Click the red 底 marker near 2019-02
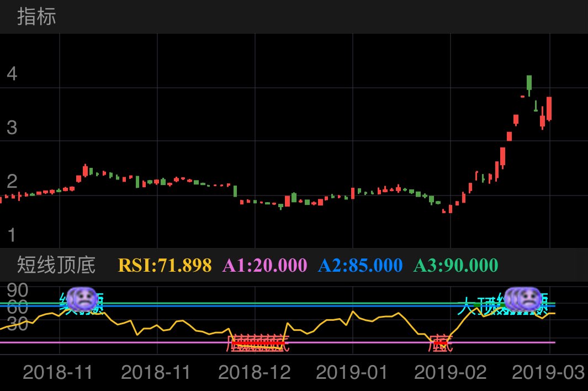 click(440, 344)
